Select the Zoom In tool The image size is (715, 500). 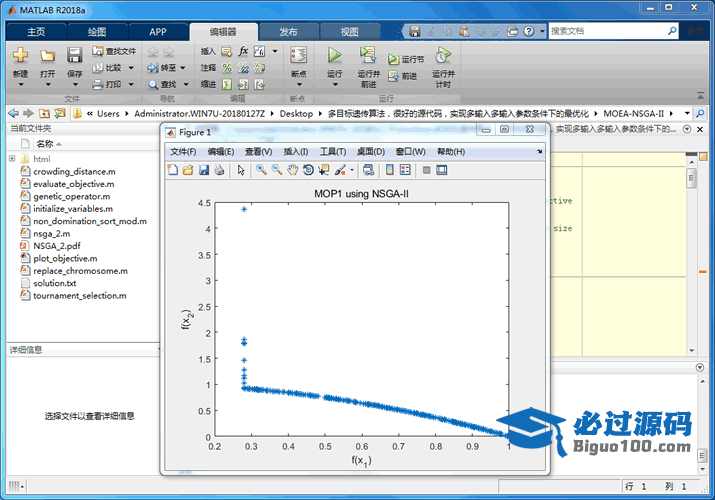click(x=261, y=170)
